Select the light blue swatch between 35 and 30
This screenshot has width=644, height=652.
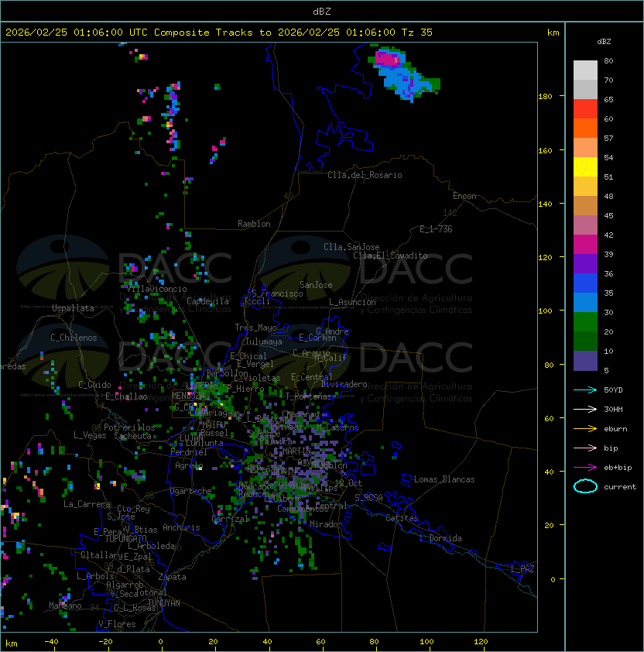click(585, 302)
